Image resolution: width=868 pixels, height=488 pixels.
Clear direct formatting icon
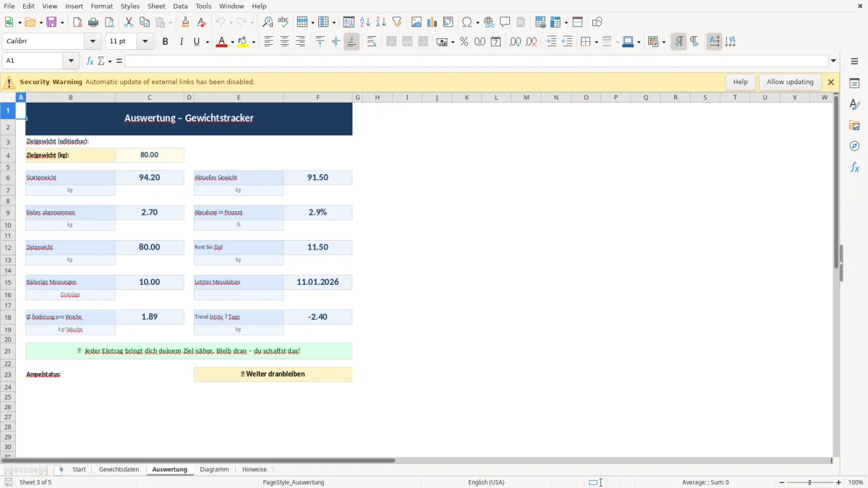[x=202, y=22]
